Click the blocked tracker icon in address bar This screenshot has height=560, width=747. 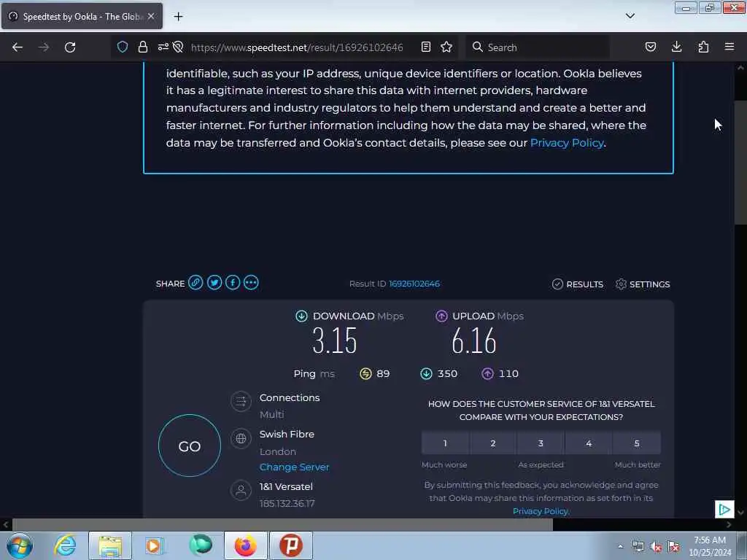point(178,47)
